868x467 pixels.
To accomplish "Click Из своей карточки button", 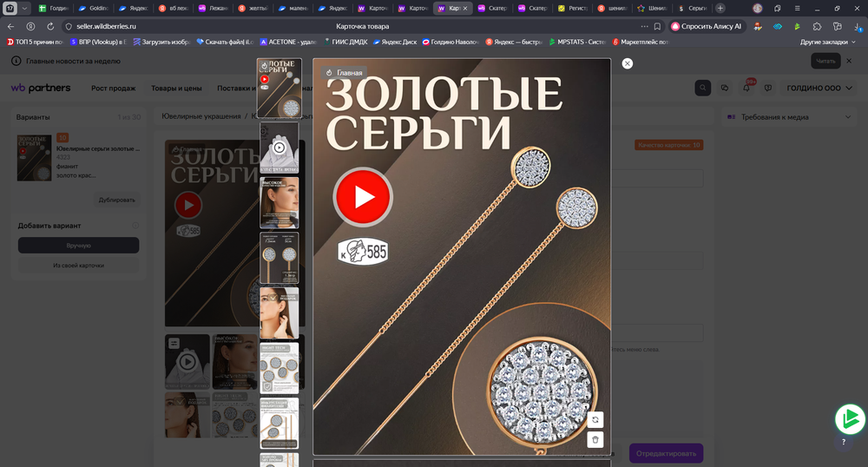I will point(79,265).
